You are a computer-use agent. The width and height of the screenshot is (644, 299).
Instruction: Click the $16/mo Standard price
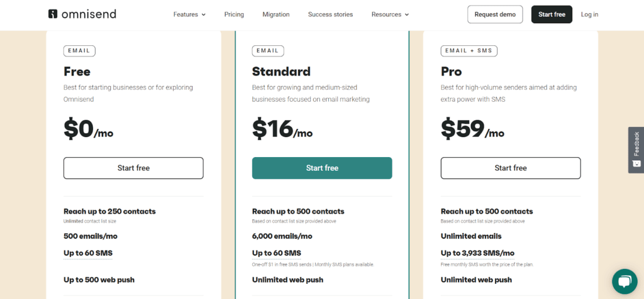tap(282, 128)
